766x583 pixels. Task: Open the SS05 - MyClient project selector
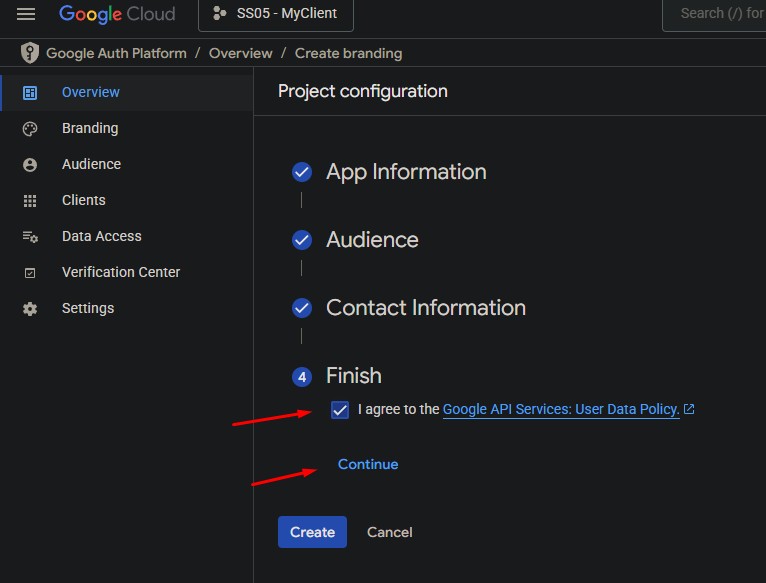[x=276, y=14]
